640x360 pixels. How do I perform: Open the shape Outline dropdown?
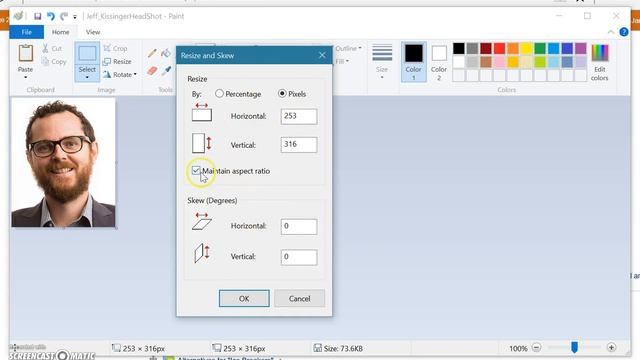tap(348, 49)
